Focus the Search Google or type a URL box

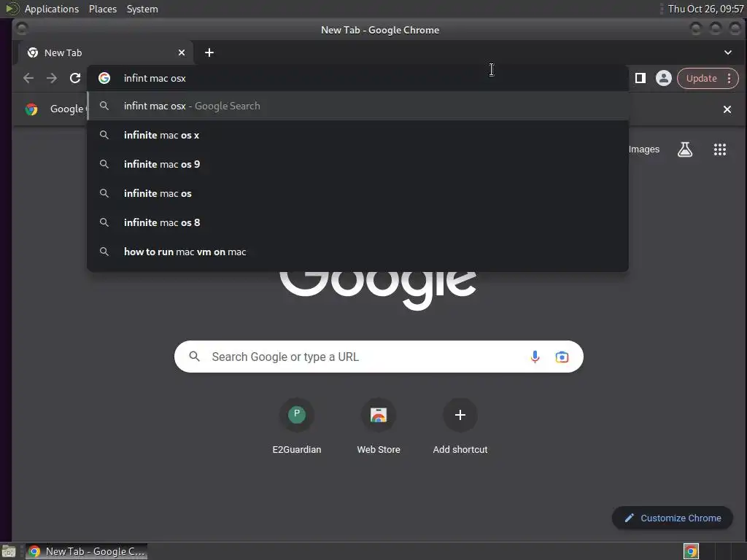[x=379, y=357]
